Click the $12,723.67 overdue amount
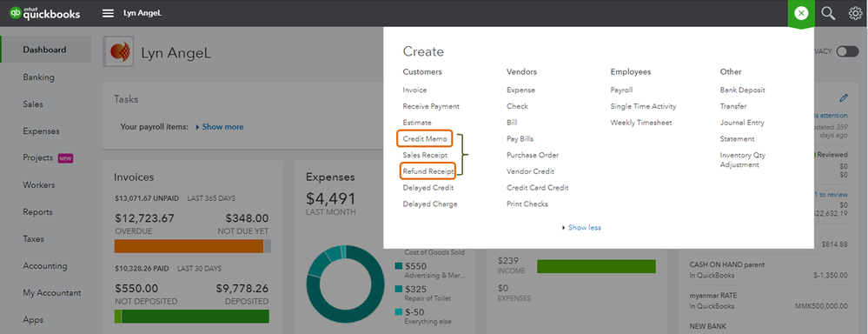The image size is (868, 334). tap(144, 219)
